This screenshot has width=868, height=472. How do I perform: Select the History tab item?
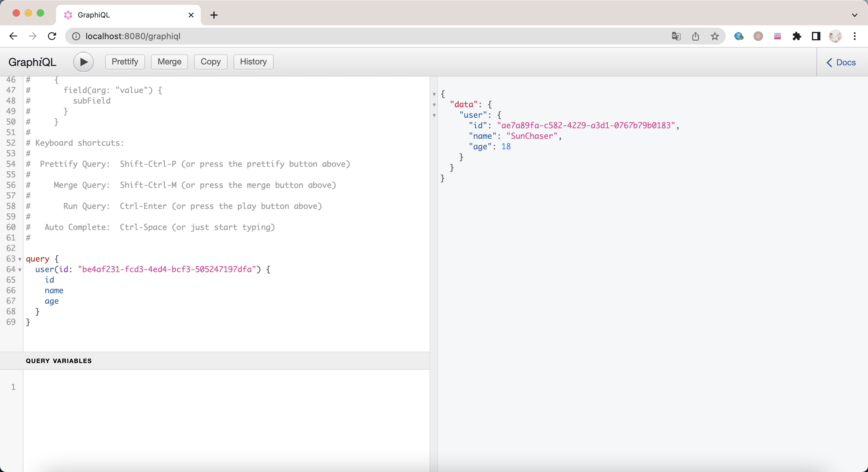point(254,62)
